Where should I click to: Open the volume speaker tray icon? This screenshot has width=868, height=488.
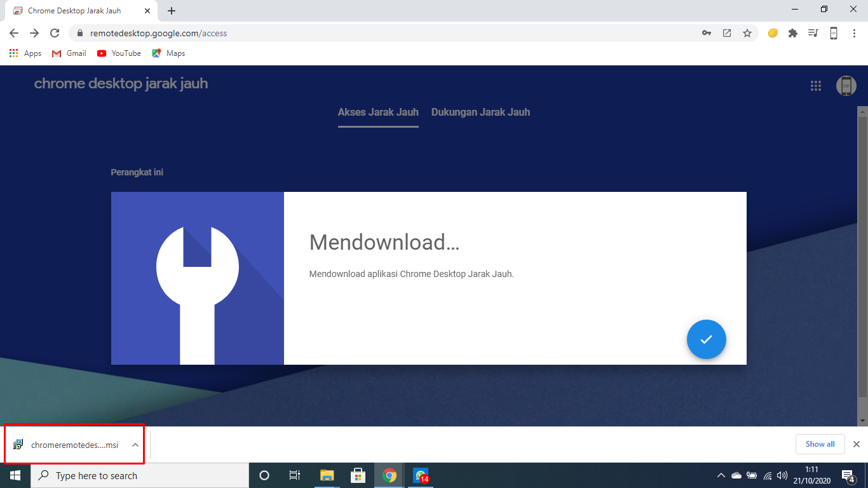(x=782, y=475)
